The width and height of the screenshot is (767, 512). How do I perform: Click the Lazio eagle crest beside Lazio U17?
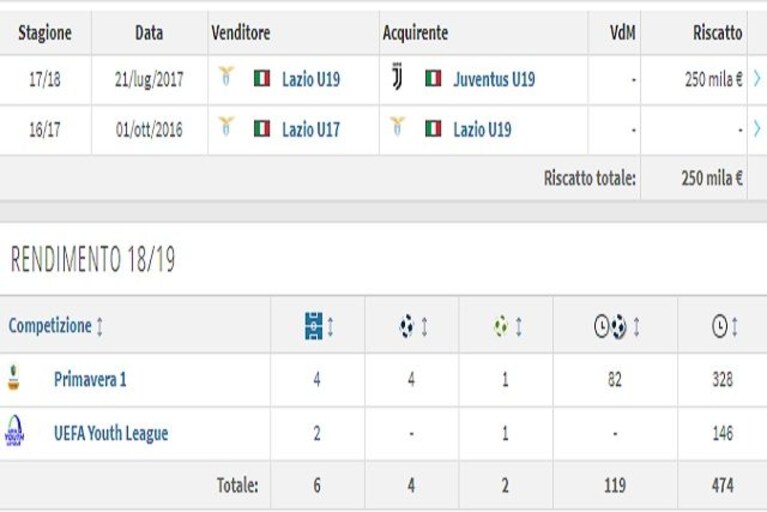(226, 126)
